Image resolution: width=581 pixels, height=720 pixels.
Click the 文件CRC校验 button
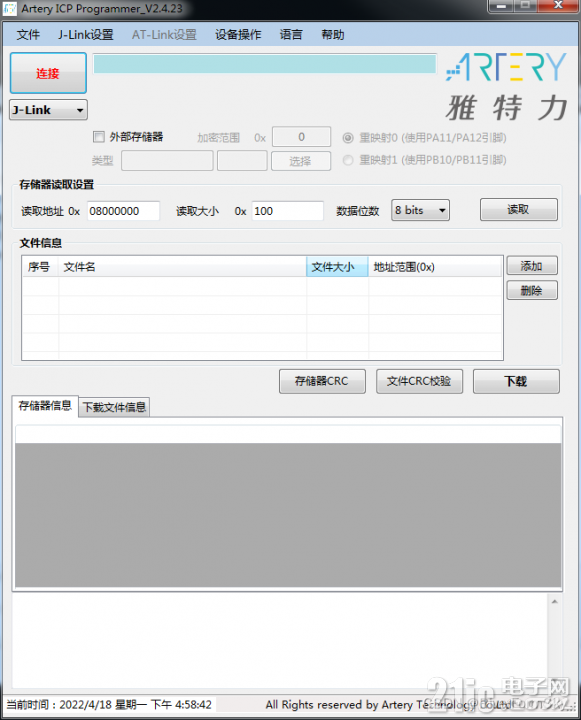coord(419,381)
